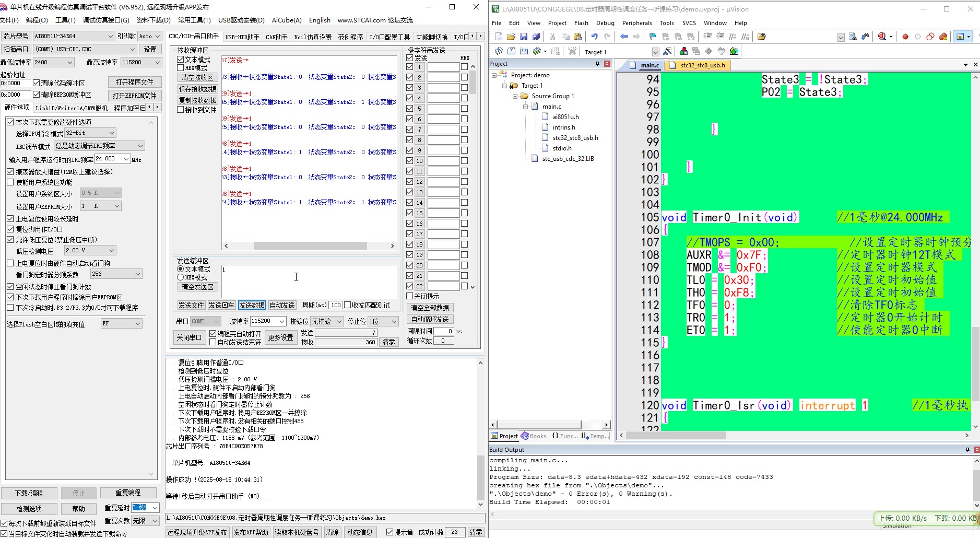Click the 下载/编程 button
Screen dimensions: 980x538
[x=29, y=493]
